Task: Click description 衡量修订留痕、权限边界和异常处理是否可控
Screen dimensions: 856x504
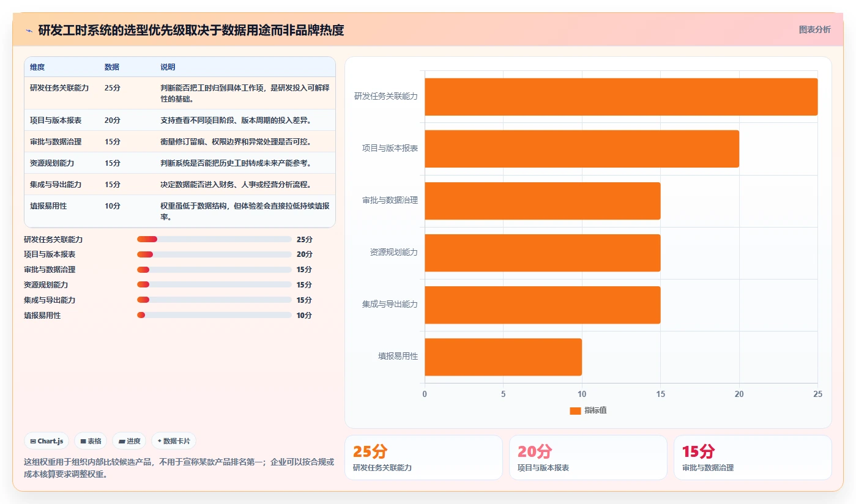Action: [x=237, y=142]
